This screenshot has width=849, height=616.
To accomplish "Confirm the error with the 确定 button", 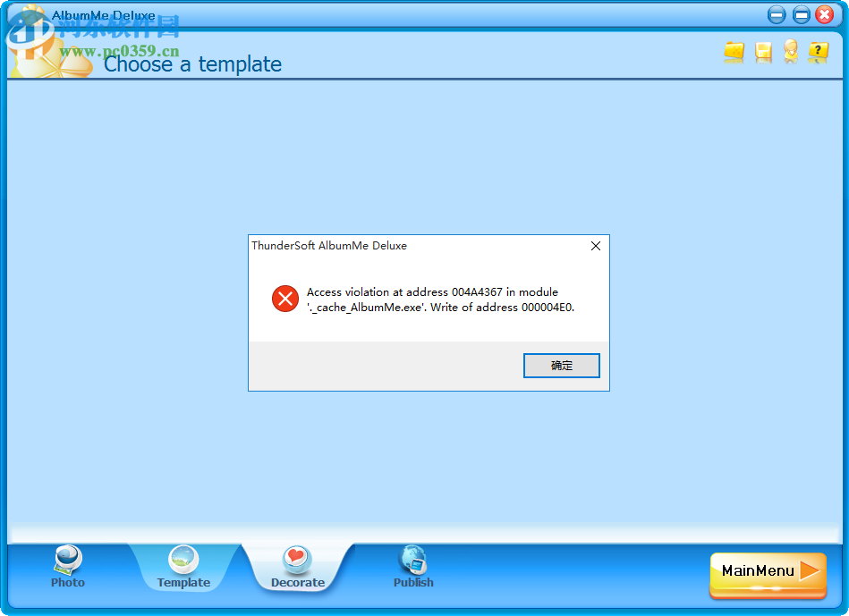I will (x=562, y=366).
